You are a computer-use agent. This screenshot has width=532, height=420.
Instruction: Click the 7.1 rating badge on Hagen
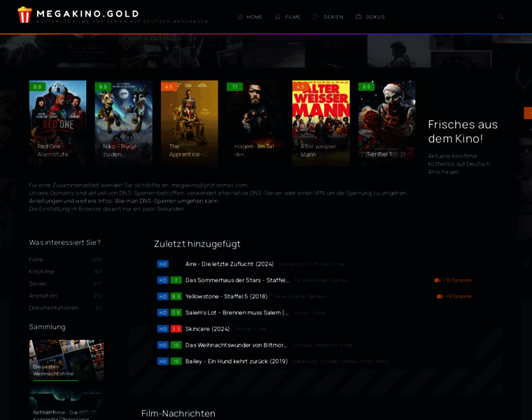[234, 87]
